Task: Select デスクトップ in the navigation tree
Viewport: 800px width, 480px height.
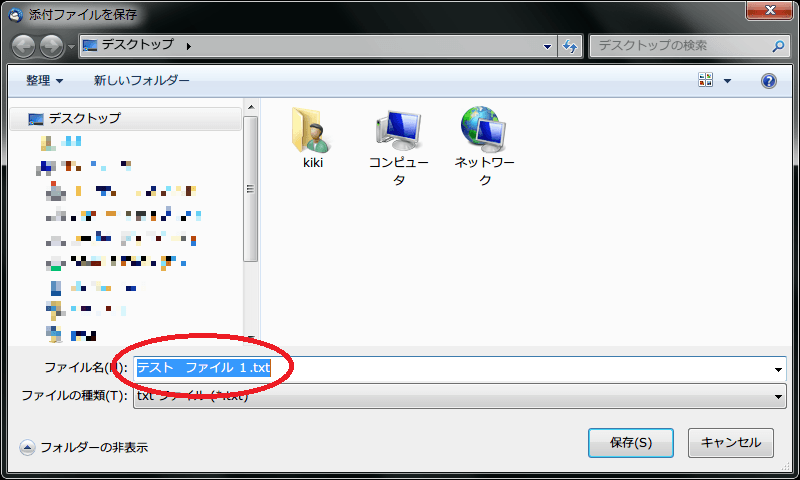Action: pyautogui.click(x=84, y=118)
